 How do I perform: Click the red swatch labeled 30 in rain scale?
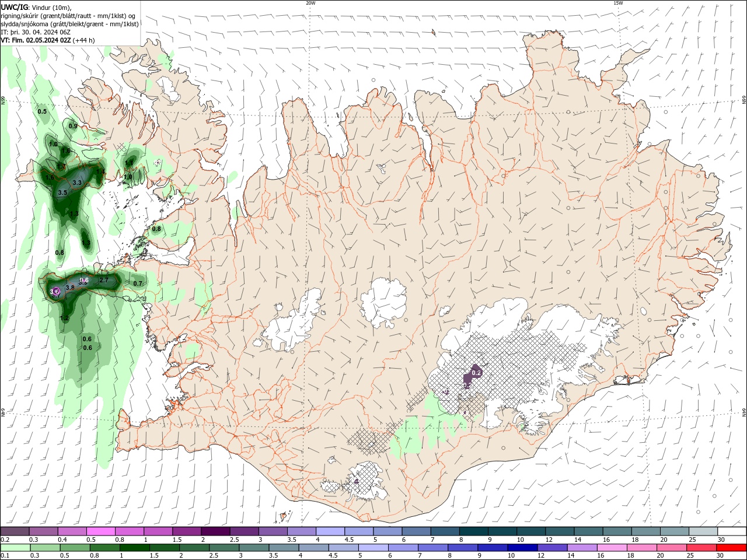tap(732, 548)
